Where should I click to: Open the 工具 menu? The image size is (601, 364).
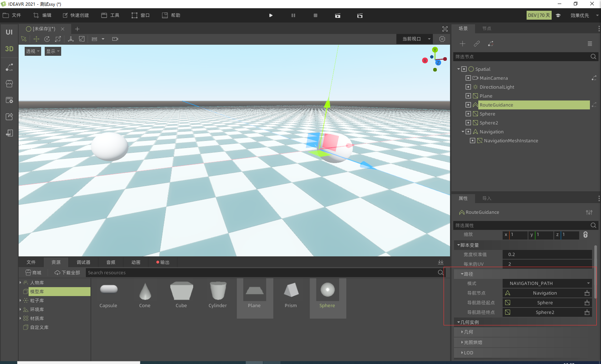(110, 15)
